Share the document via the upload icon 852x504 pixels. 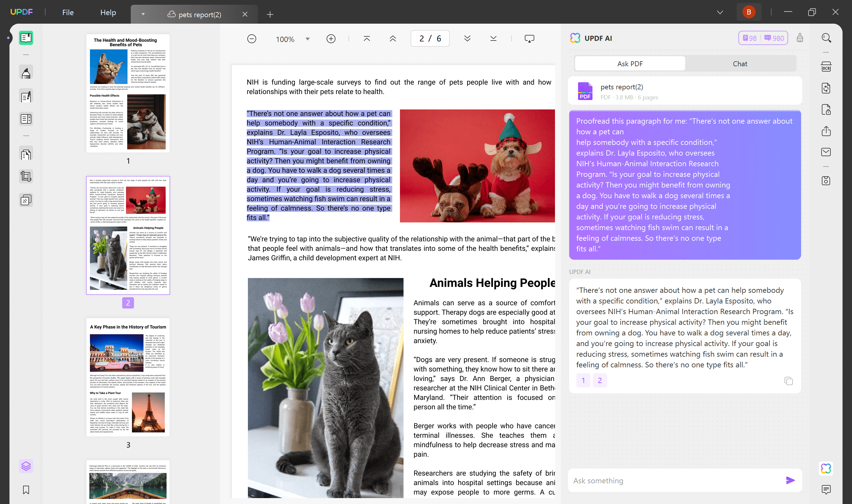[827, 131]
